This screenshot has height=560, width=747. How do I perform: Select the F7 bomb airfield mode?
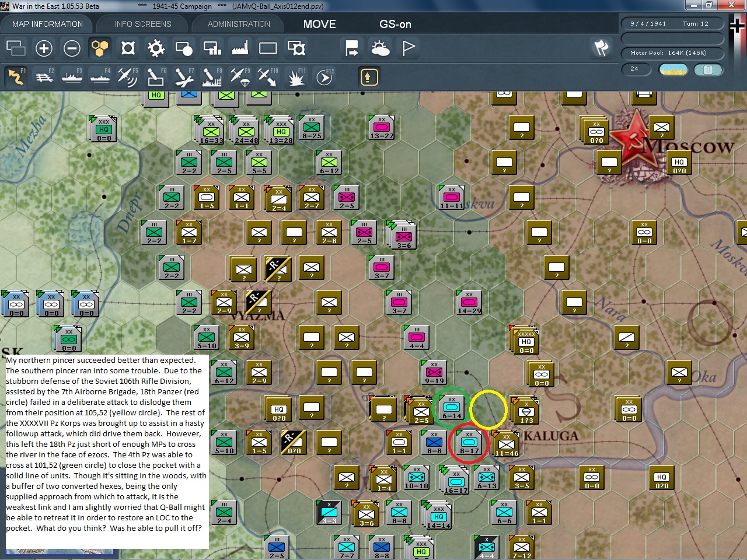pos(184,77)
